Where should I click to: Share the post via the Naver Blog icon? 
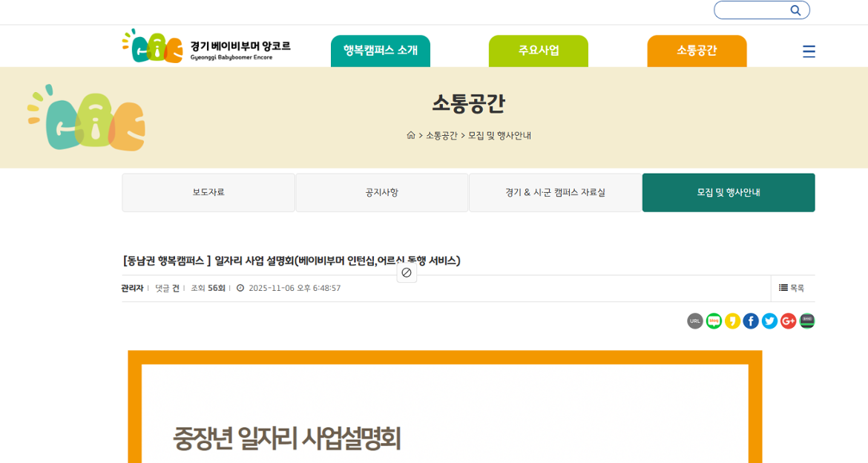pos(714,321)
